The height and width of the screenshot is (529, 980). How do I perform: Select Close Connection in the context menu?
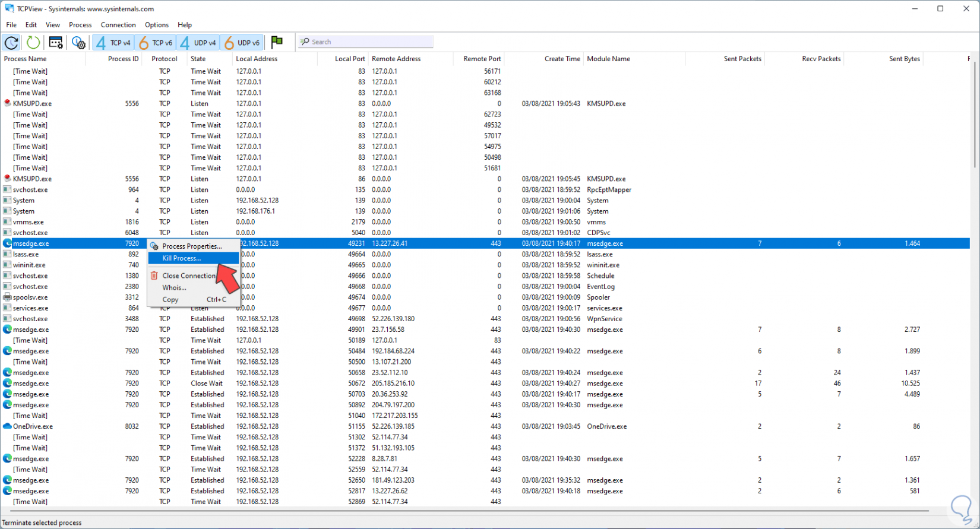(x=193, y=275)
